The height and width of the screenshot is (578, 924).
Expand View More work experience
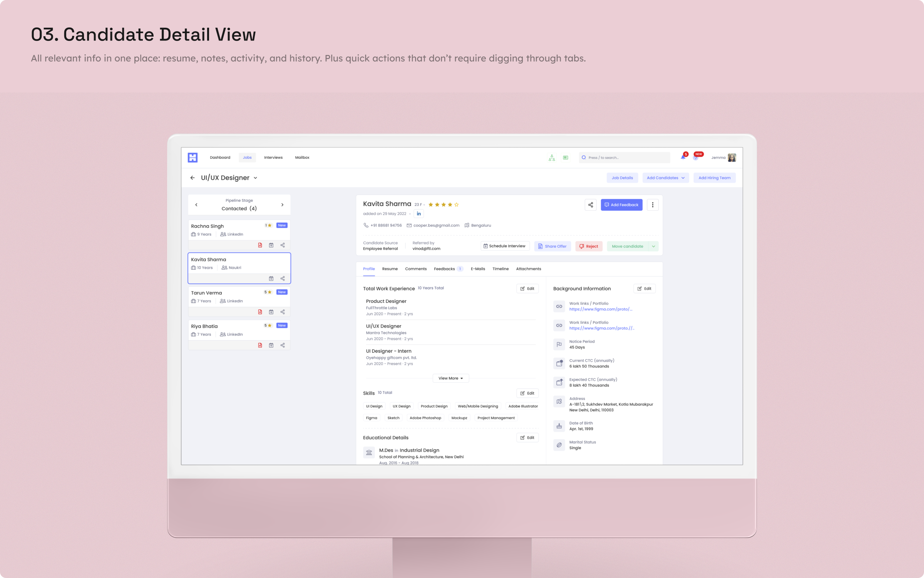[451, 378]
